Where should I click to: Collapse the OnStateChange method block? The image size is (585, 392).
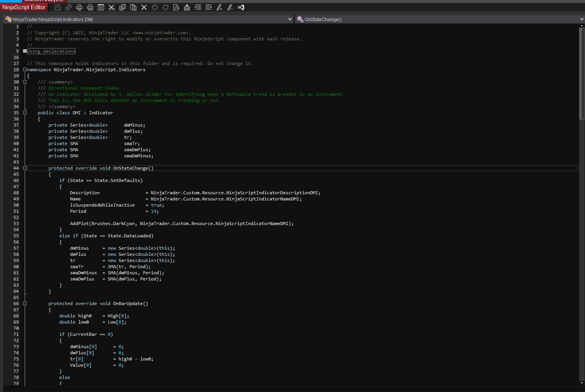point(25,168)
